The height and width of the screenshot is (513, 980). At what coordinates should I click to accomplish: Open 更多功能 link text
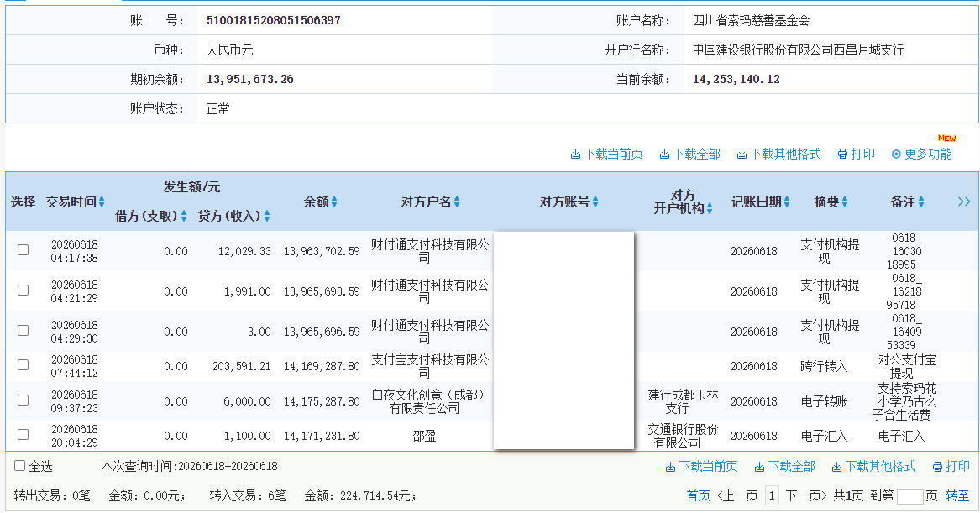click(x=928, y=154)
